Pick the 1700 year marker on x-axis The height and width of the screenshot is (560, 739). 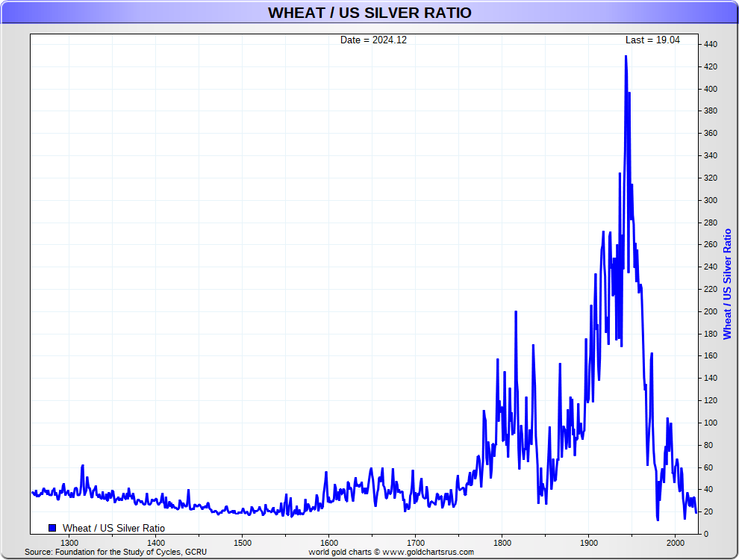click(416, 542)
